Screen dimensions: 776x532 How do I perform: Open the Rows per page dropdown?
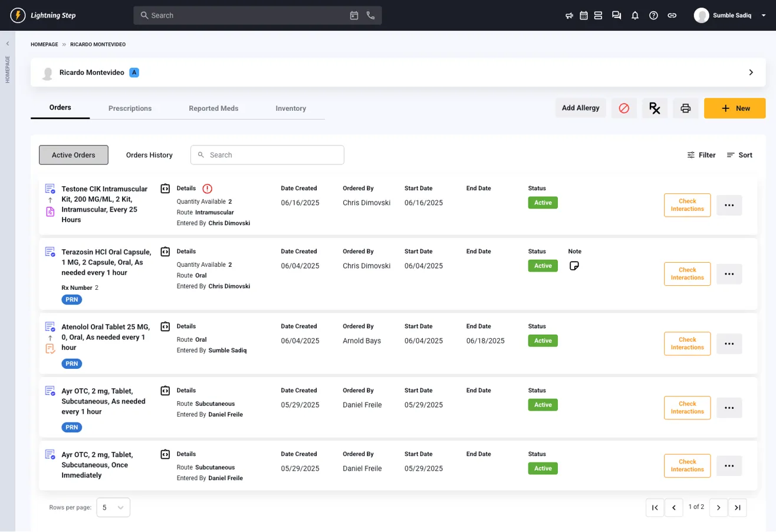point(113,507)
